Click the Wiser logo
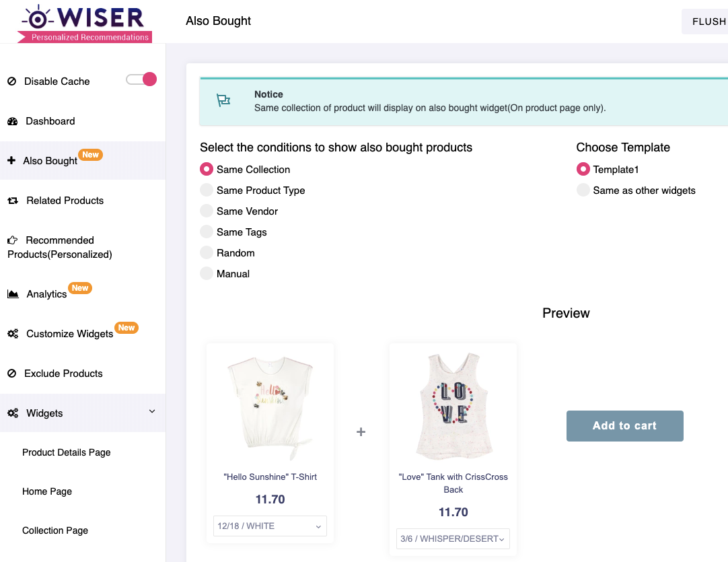Viewport: 728px width, 562px height. 85,24
